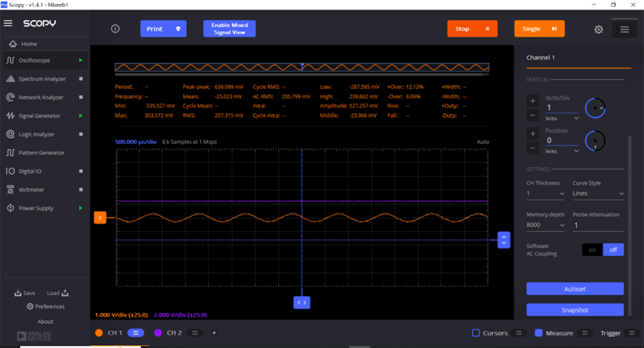Image resolution: width=644 pixels, height=348 pixels.
Task: Click the Position value field
Action: 561,141
